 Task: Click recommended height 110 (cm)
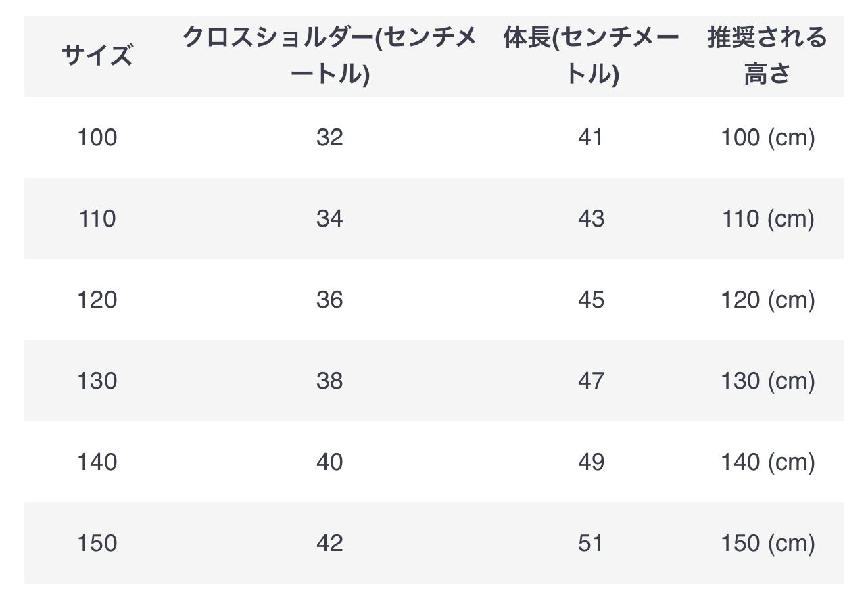pos(767,218)
